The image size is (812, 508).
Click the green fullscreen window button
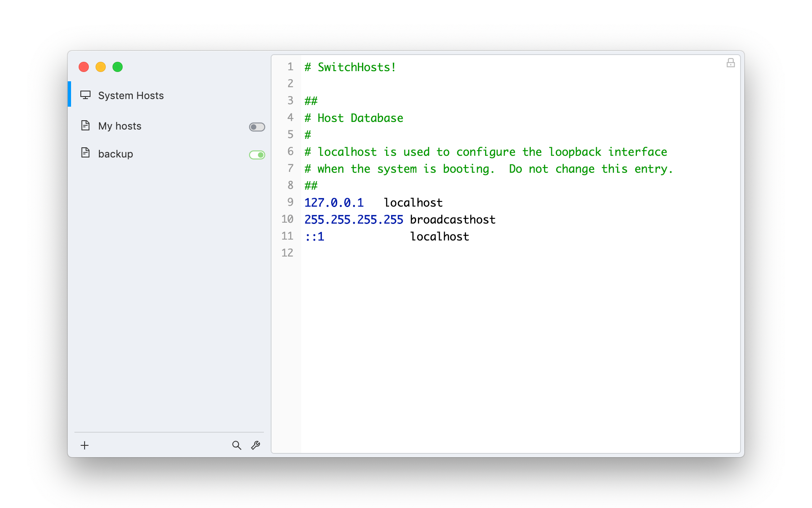(118, 67)
